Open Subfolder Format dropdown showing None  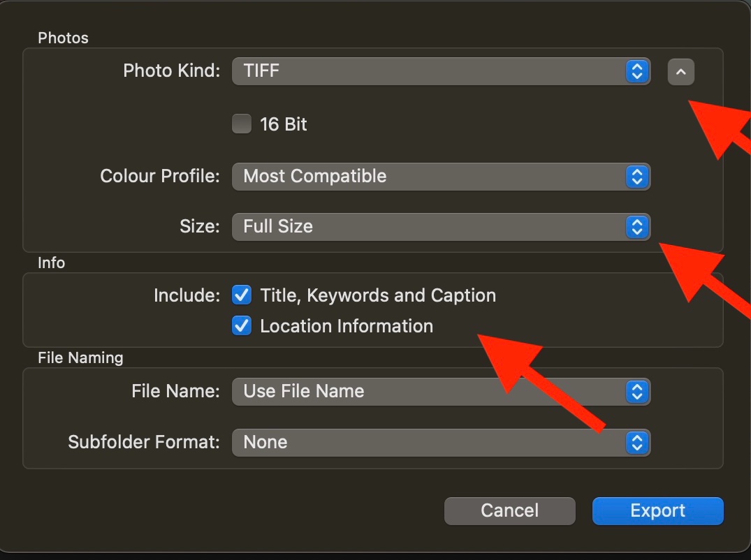[x=426, y=442]
